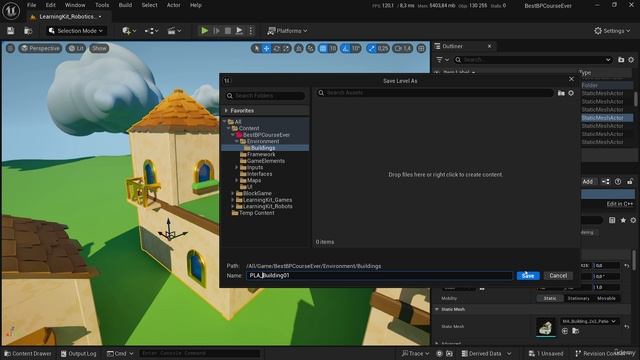Viewport: 640px width, 360px height.
Task: Expand the Inputs folder arrow
Action: [236, 167]
